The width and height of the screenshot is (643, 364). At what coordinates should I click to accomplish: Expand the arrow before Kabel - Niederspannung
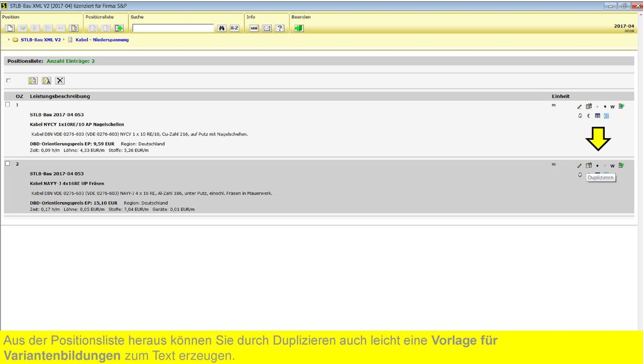click(x=64, y=40)
